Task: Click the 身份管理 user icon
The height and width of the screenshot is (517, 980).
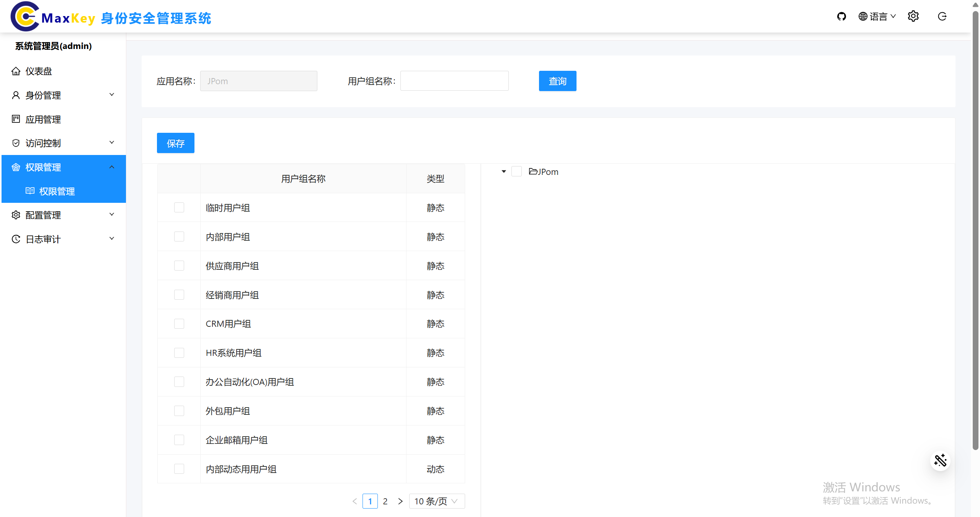Action: [x=16, y=95]
